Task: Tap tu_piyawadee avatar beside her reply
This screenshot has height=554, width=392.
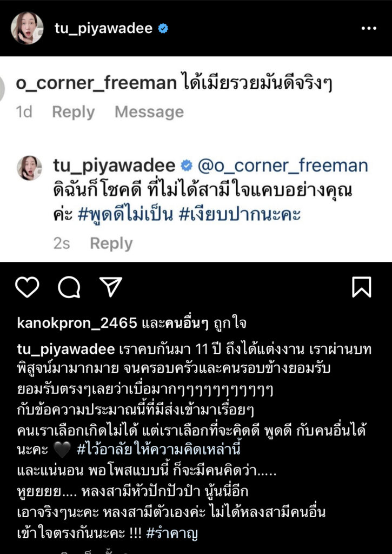Action: 30,168
